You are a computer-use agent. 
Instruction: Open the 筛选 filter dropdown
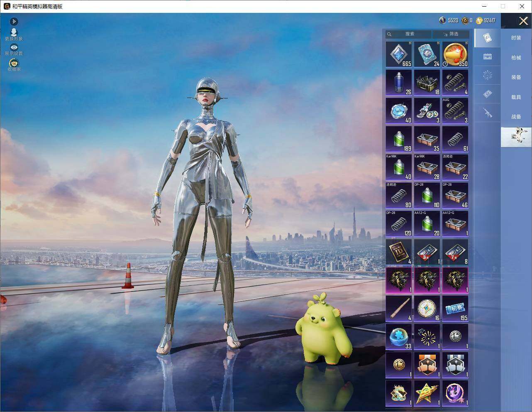point(451,34)
